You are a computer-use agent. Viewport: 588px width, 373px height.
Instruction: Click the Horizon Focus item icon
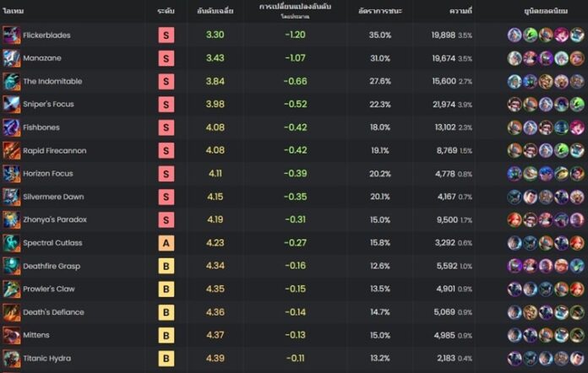click(x=12, y=174)
